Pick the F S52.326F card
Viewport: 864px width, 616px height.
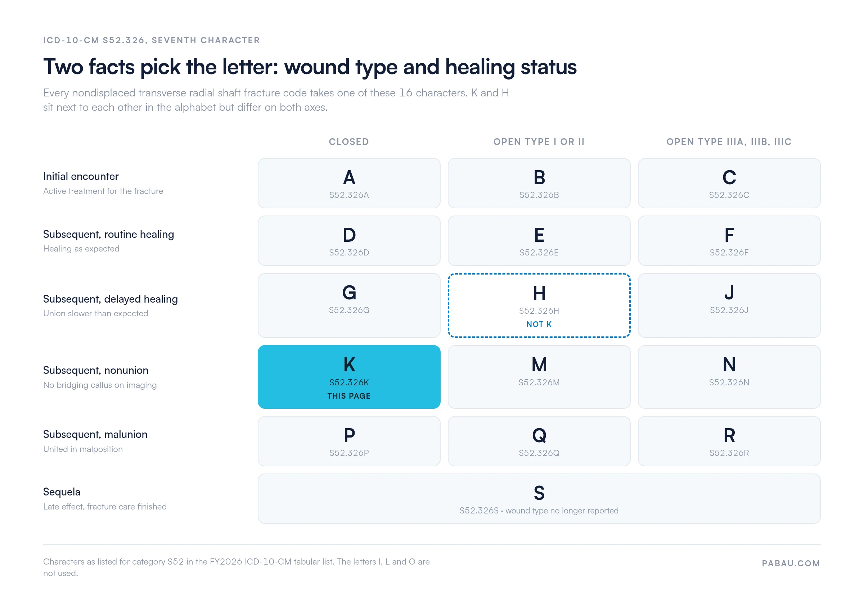(x=729, y=241)
